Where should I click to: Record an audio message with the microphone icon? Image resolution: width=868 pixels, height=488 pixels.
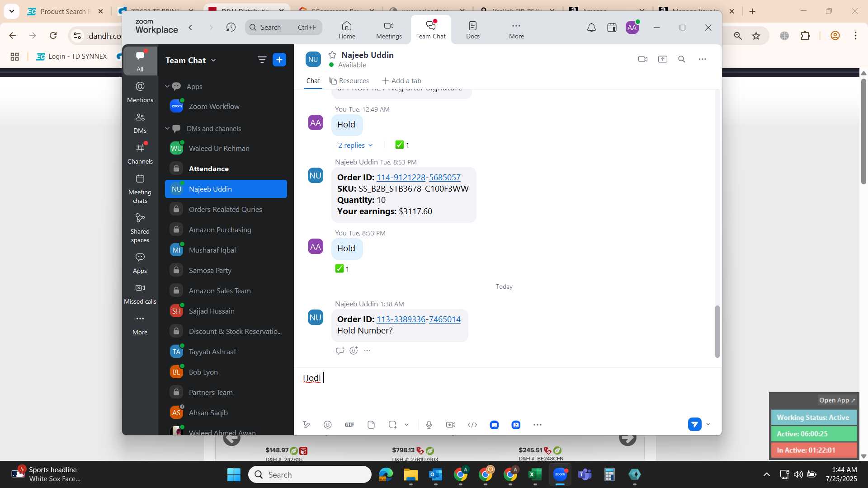point(429,425)
